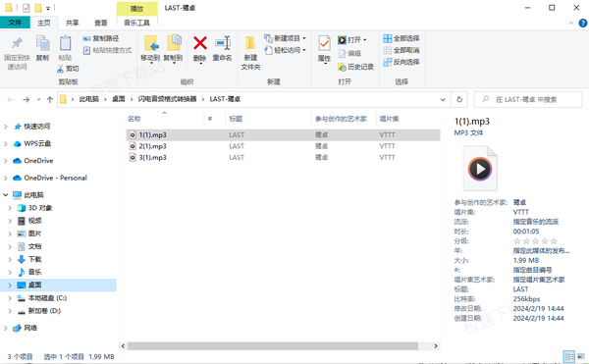The width and height of the screenshot is (589, 364).
Task: Collapse the ribbon chevron
Action: click(571, 23)
